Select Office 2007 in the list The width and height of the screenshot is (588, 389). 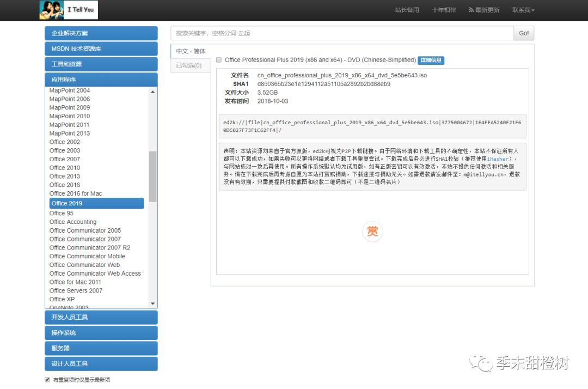64,160
